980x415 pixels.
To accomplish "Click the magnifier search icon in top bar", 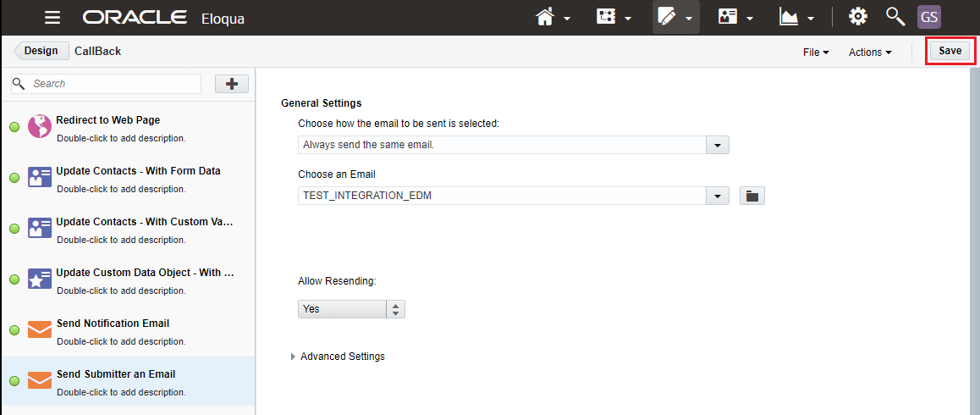I will click(895, 17).
